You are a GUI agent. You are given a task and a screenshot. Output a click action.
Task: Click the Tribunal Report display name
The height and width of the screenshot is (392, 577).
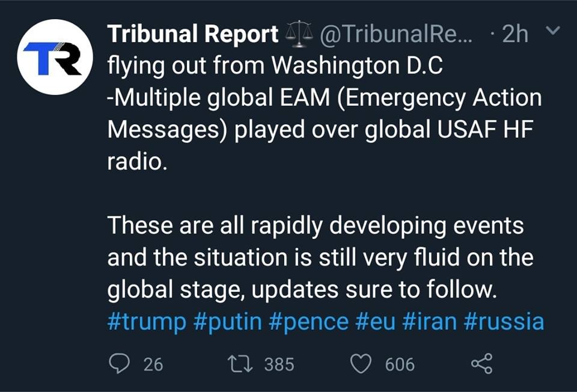pos(193,35)
